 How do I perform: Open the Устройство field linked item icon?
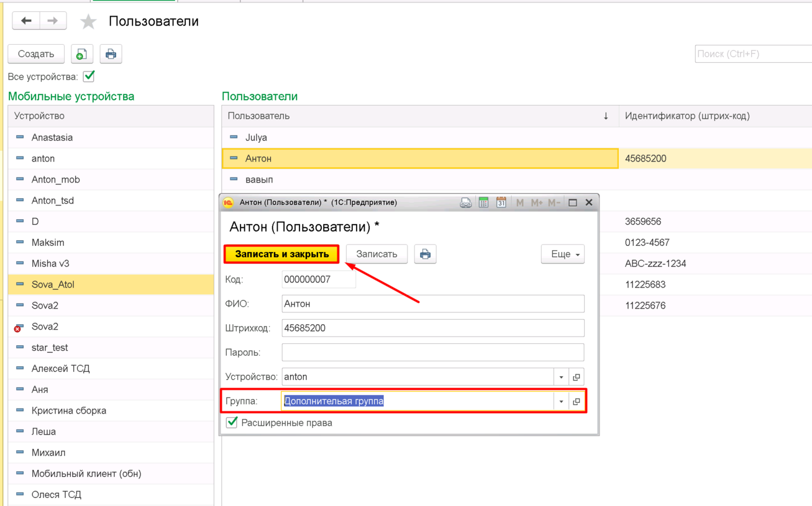[577, 377]
